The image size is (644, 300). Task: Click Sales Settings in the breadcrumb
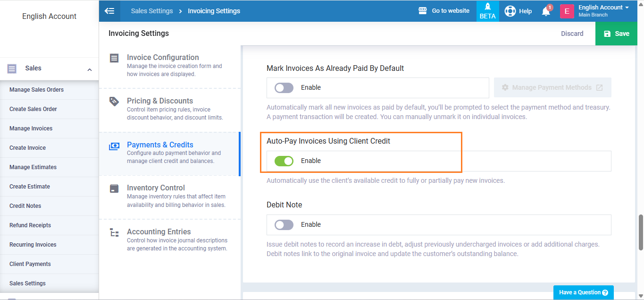[x=151, y=11]
